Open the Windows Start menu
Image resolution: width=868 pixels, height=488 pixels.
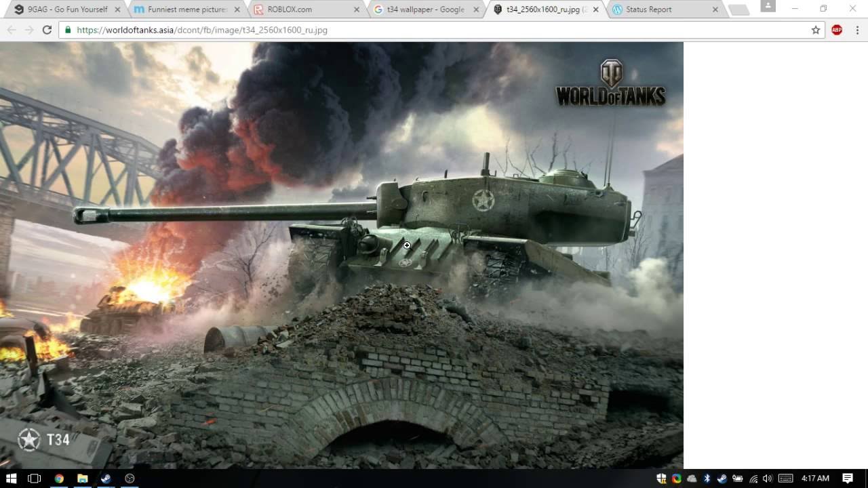click(12, 479)
